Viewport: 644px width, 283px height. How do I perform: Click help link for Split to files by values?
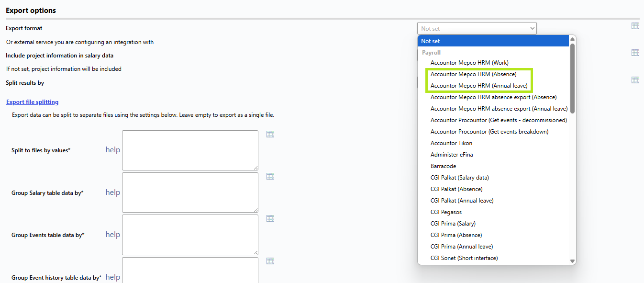(x=113, y=150)
